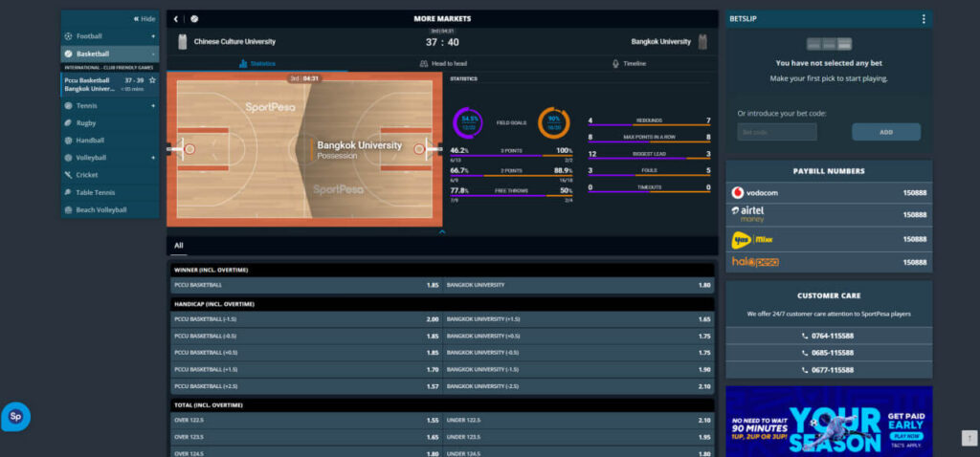This screenshot has width=980, height=457.
Task: Click the cricket bat icon
Action: click(x=68, y=175)
